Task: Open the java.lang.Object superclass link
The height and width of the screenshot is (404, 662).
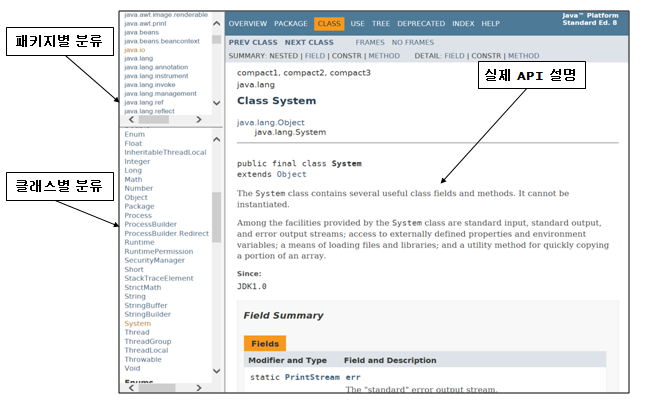Action: point(271,122)
